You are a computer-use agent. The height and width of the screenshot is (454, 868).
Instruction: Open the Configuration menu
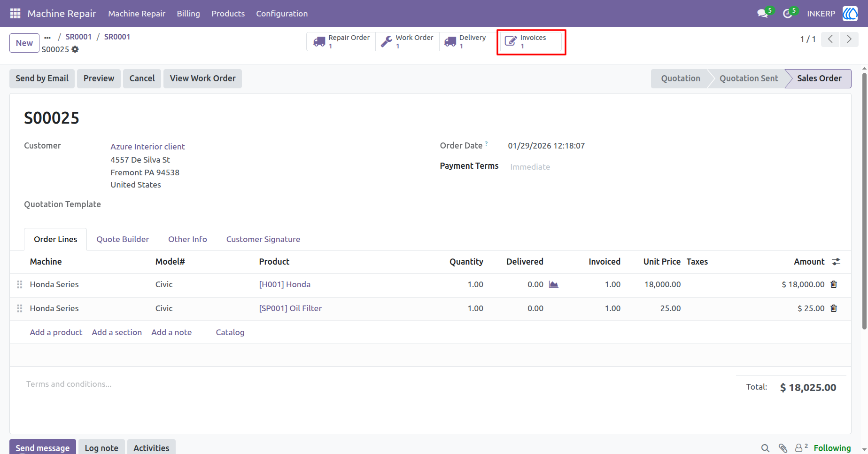[x=282, y=14]
